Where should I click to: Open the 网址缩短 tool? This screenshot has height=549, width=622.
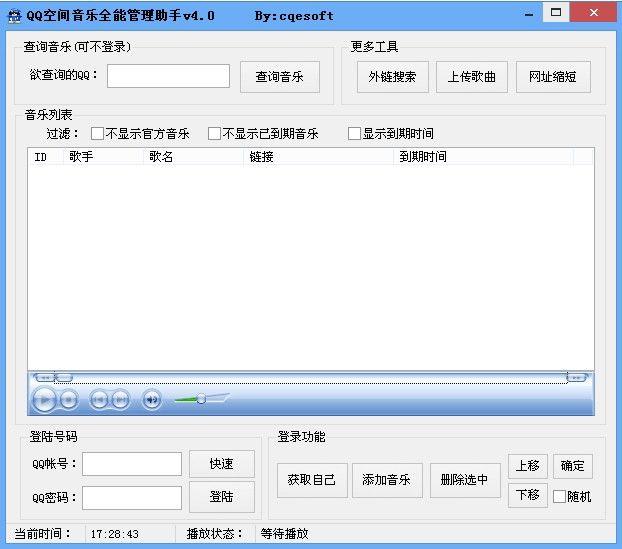point(553,77)
